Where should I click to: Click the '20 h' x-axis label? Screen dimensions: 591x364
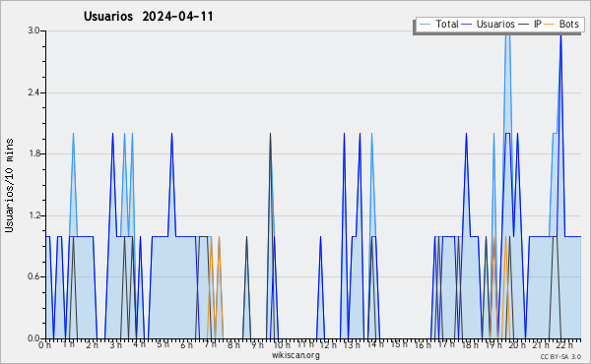[517, 344]
